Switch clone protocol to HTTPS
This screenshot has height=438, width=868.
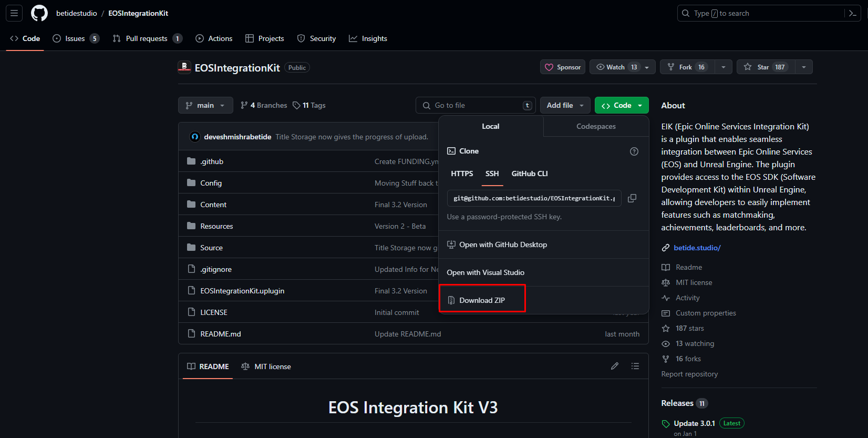tap(462, 174)
